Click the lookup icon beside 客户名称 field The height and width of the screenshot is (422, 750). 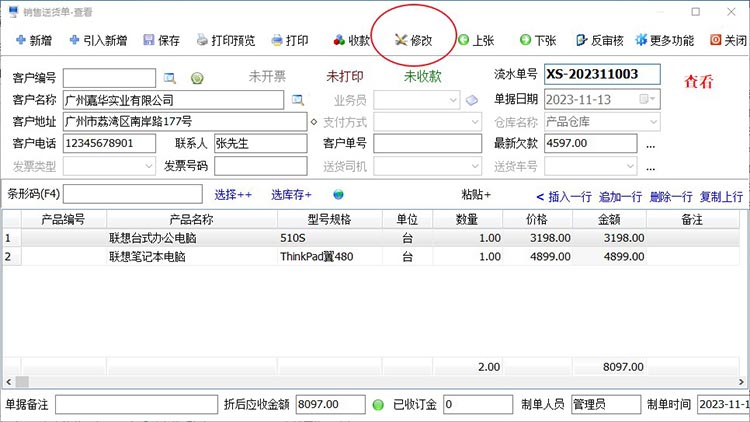298,100
